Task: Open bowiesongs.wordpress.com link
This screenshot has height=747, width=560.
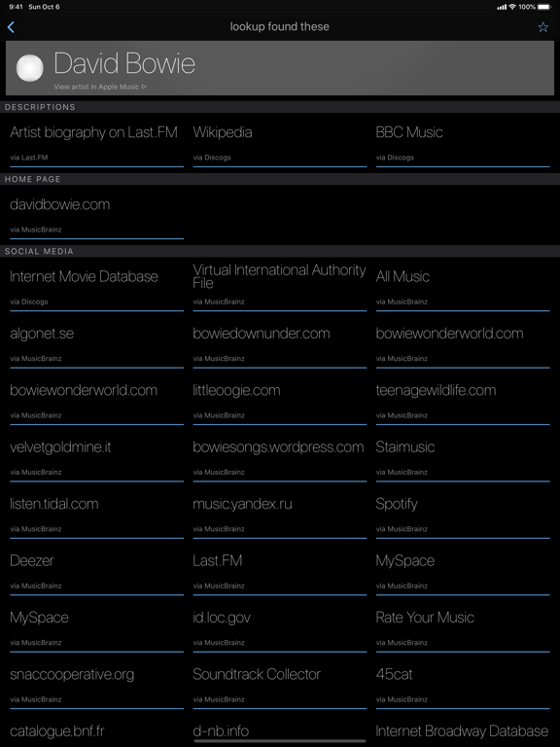Action: [x=280, y=458]
